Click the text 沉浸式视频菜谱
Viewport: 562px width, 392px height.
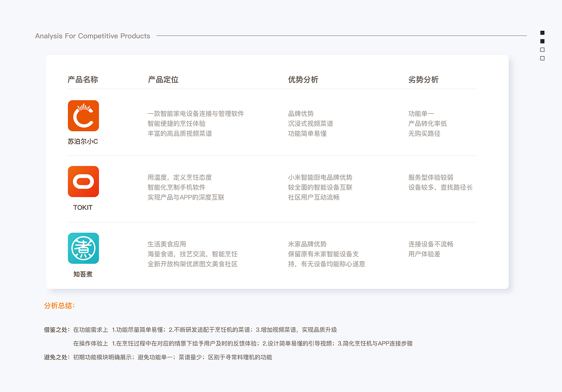tap(310, 123)
